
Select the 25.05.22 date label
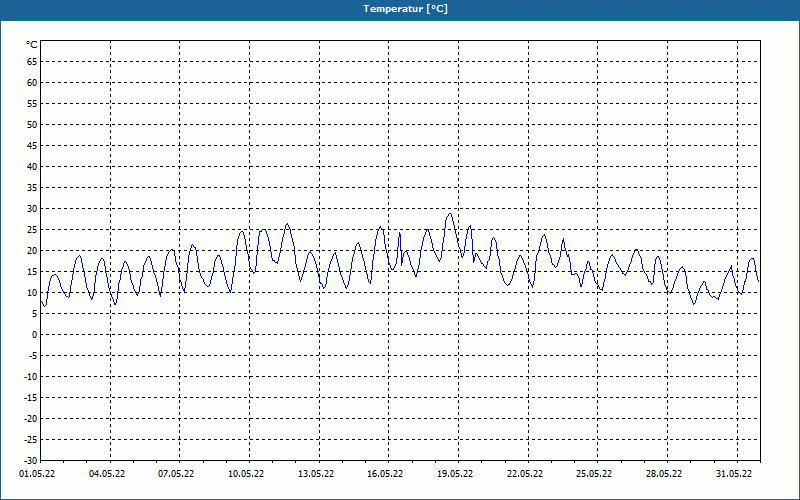(594, 474)
